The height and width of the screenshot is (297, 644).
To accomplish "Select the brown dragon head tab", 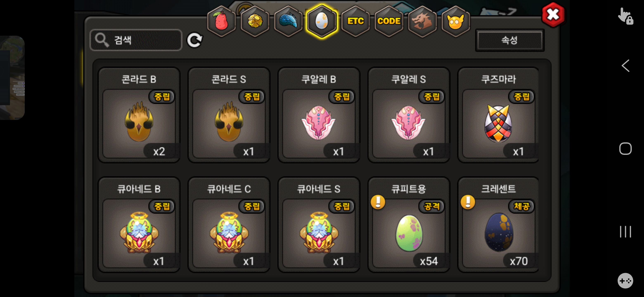I will coord(422,21).
